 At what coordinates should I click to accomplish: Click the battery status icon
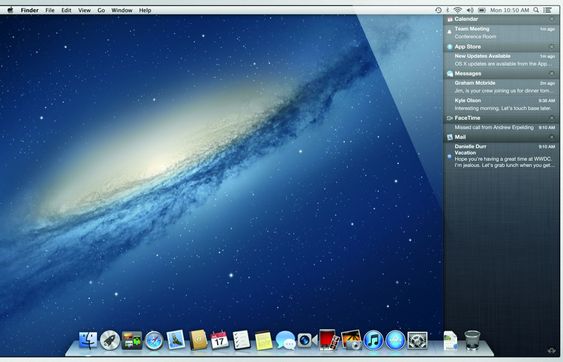tap(482, 10)
